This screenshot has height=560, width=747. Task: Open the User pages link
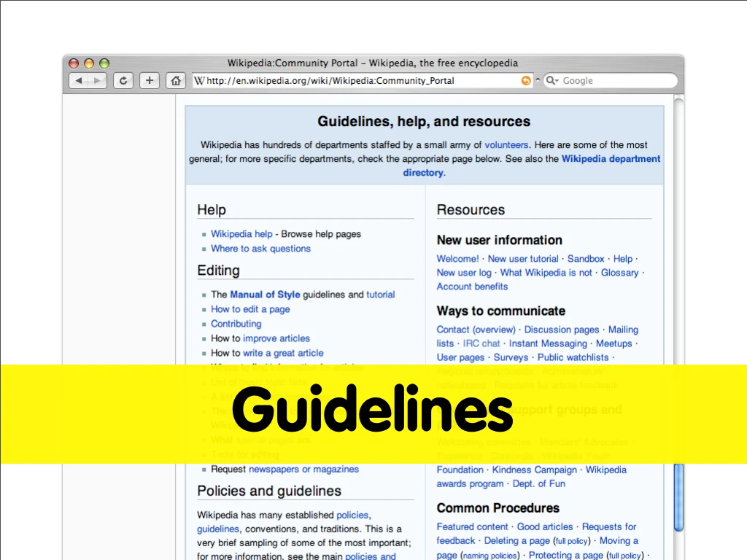460,357
